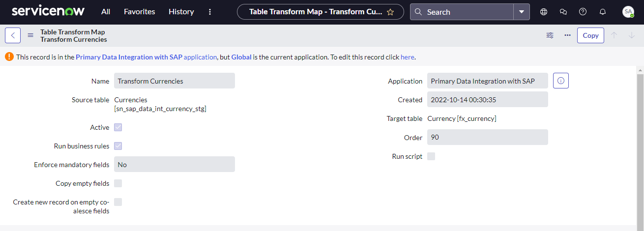Open the help question mark icon

[x=583, y=12]
